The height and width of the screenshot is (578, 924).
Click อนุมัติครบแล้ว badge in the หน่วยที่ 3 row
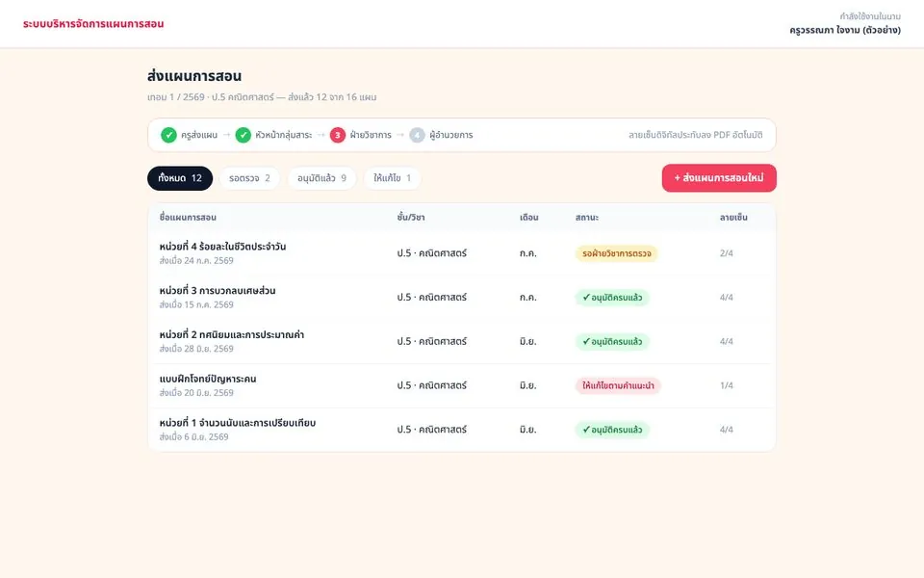612,298
